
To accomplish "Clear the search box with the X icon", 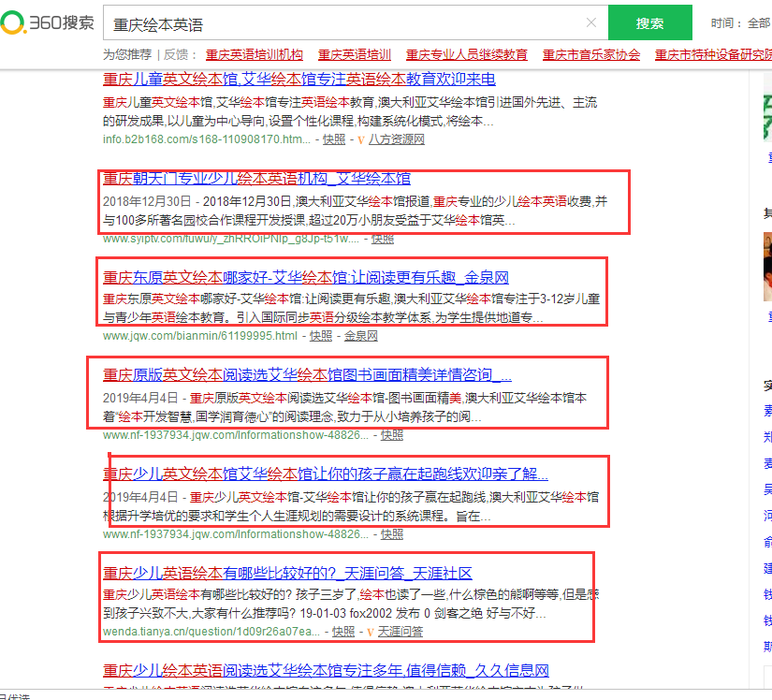I will click(x=591, y=22).
